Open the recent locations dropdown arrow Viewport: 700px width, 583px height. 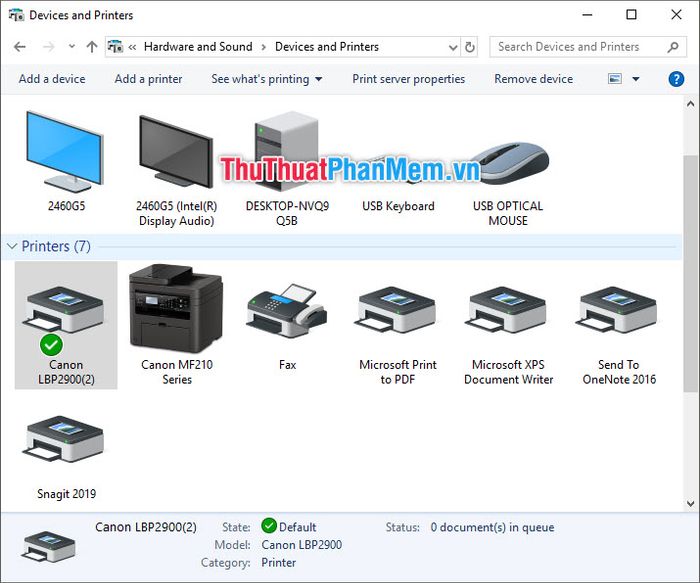click(x=71, y=46)
